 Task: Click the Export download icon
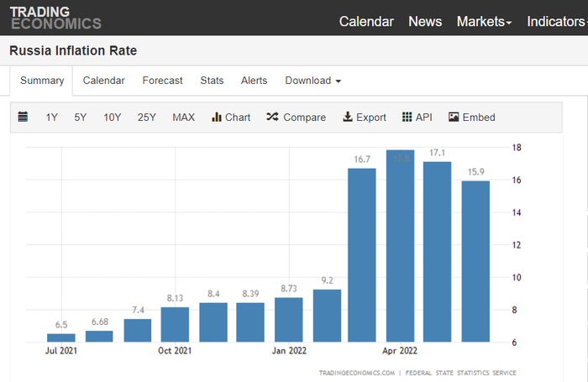click(348, 118)
